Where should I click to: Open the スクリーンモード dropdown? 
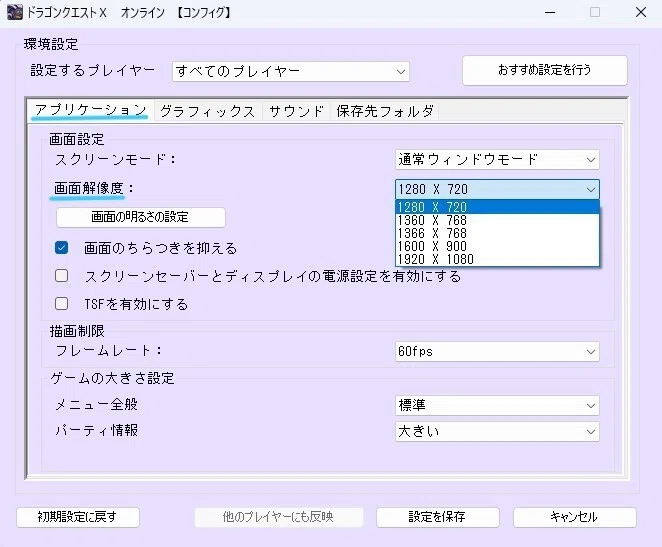pos(497,160)
